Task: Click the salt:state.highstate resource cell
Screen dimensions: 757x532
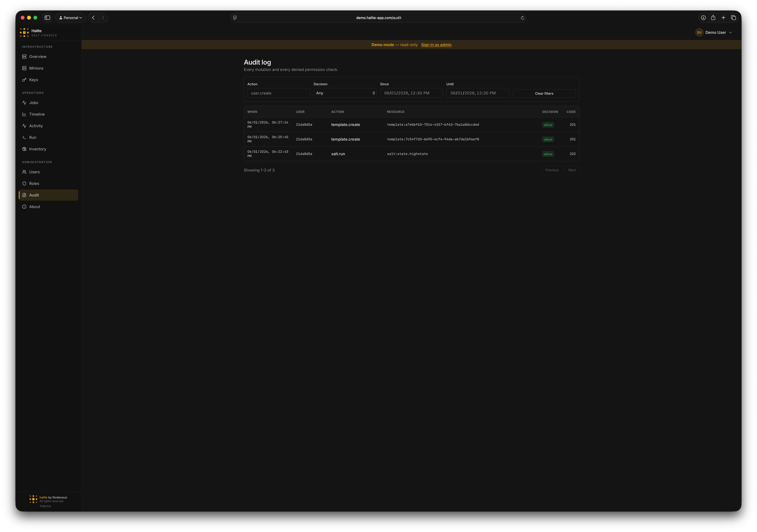Action: pyautogui.click(x=407, y=154)
